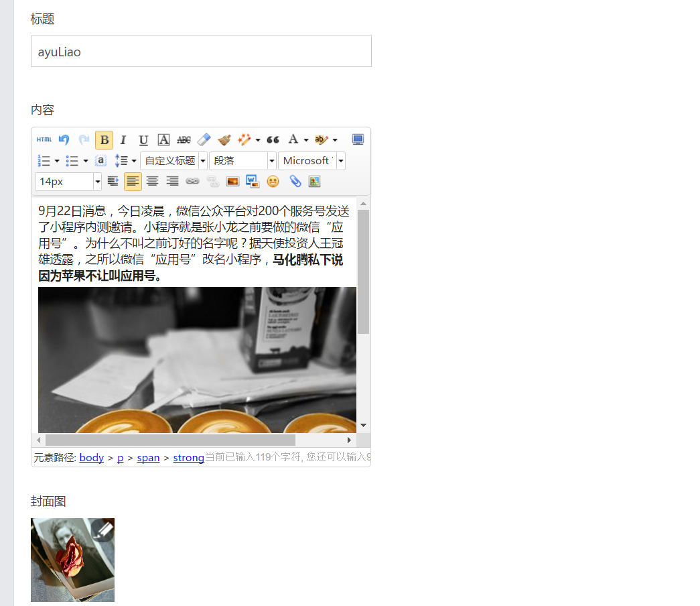The image size is (700, 606).
Task: Toggle fullscreen editor mode
Action: coord(358,140)
